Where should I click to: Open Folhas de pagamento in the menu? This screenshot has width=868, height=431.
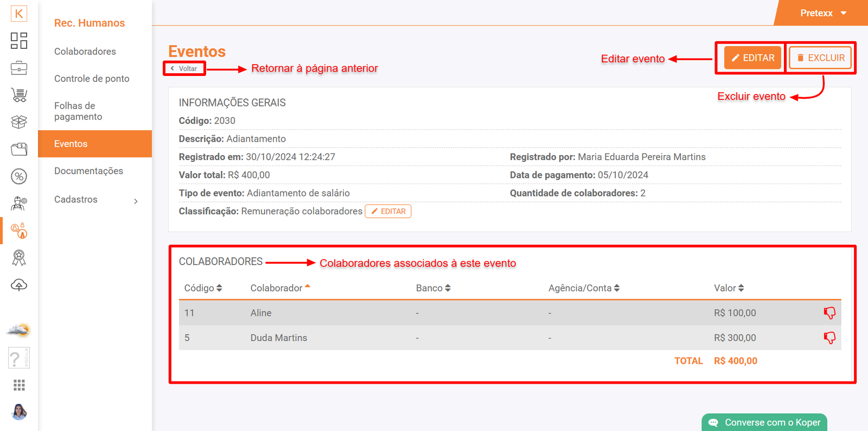(x=78, y=111)
